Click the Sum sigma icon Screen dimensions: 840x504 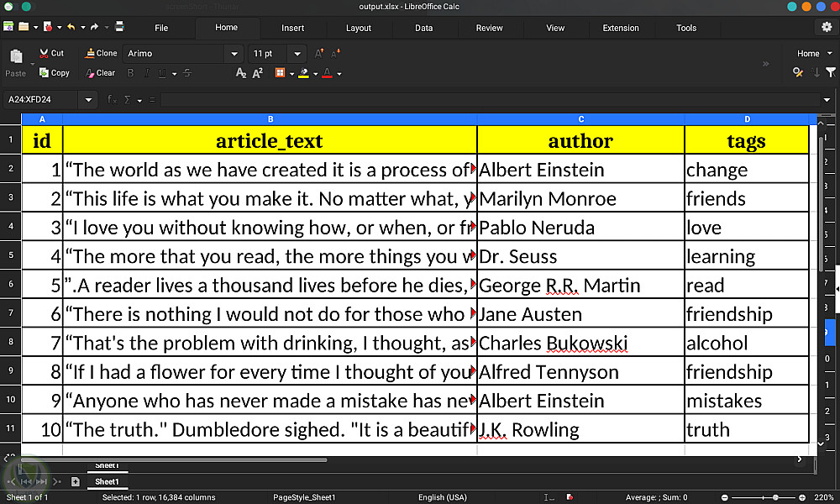point(128,100)
